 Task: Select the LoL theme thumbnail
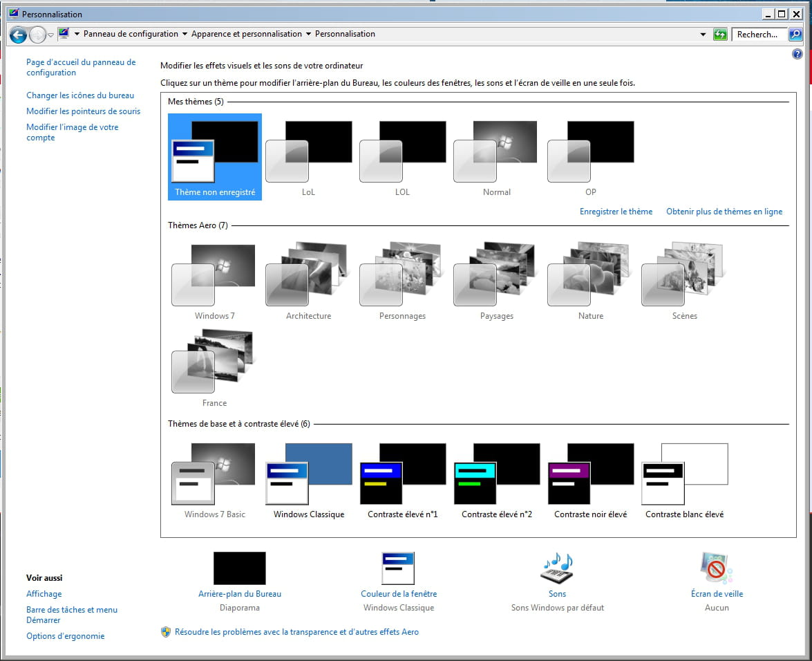(x=309, y=157)
